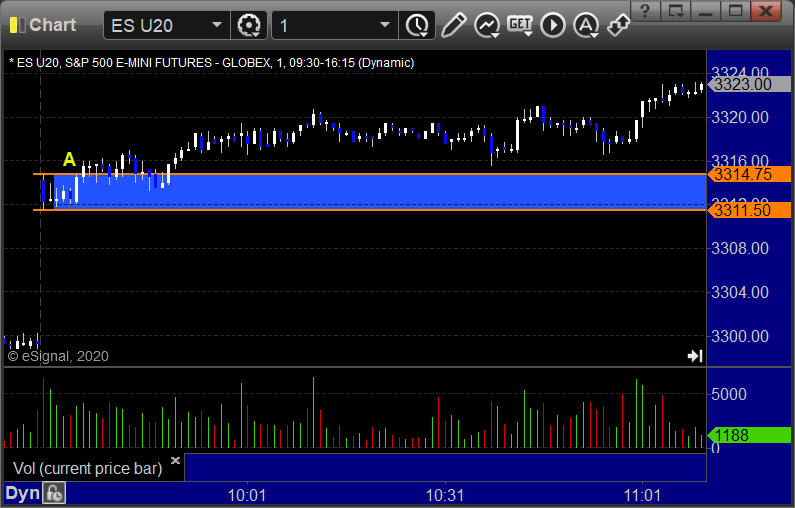Select the drawing tools pencil icon
795x508 pixels.
(453, 25)
